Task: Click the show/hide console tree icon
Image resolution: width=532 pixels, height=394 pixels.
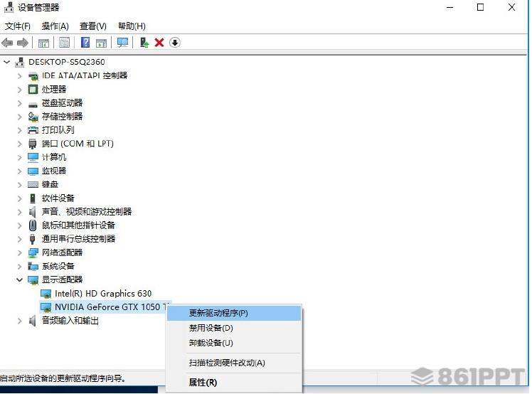Action: click(43, 43)
